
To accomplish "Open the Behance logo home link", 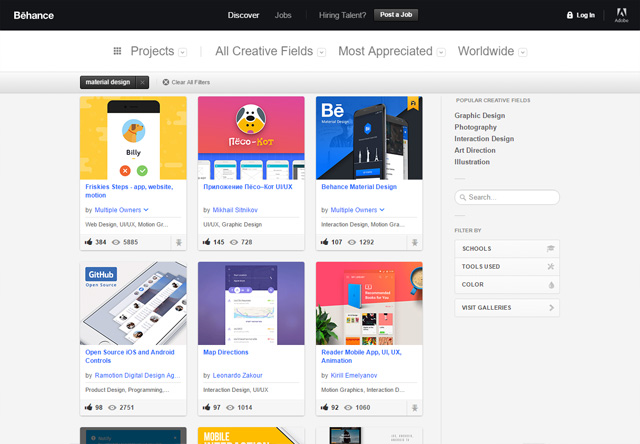I will tap(33, 16).
